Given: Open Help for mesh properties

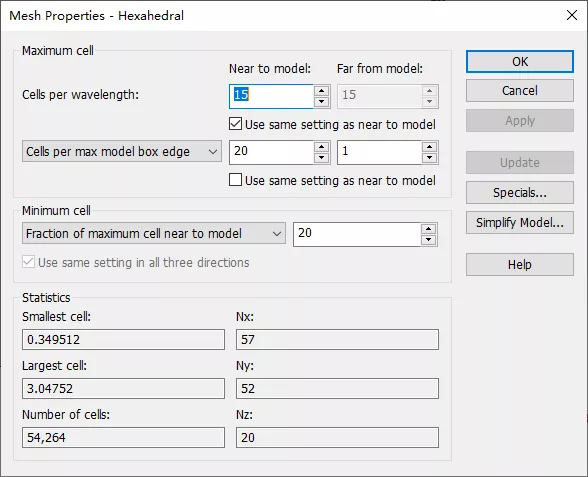Looking at the screenshot, I should tap(520, 264).
